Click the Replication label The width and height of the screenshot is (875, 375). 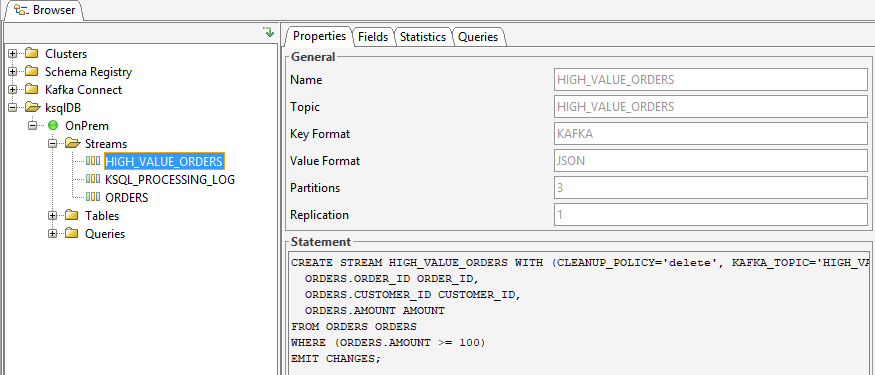coord(319,215)
